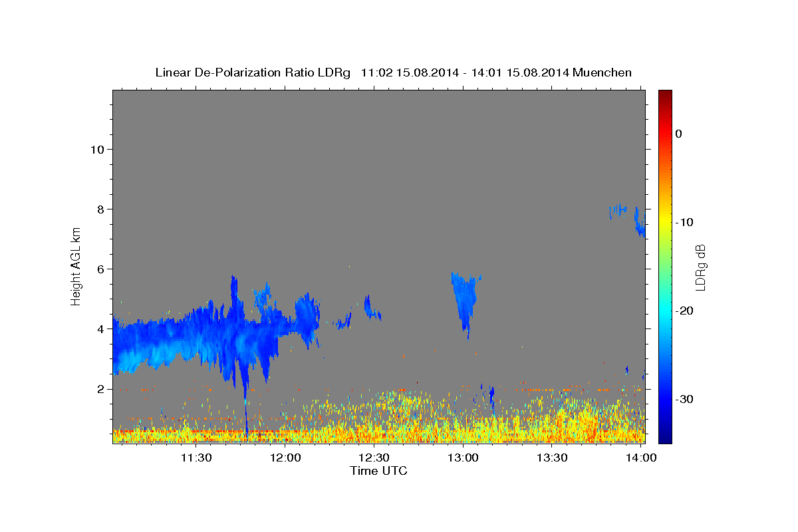Click the 'Height AGL km' axis label
Screen dimensions: 798x532
point(76,266)
